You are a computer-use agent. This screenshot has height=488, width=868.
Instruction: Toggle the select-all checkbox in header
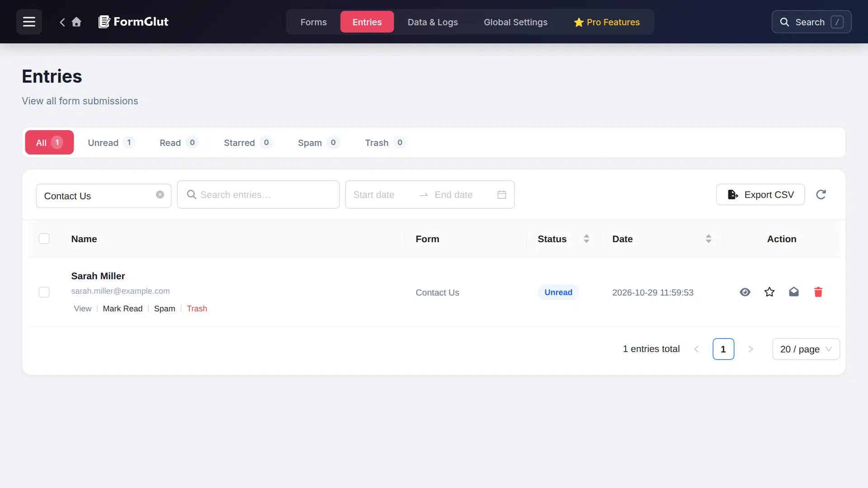pyautogui.click(x=44, y=239)
